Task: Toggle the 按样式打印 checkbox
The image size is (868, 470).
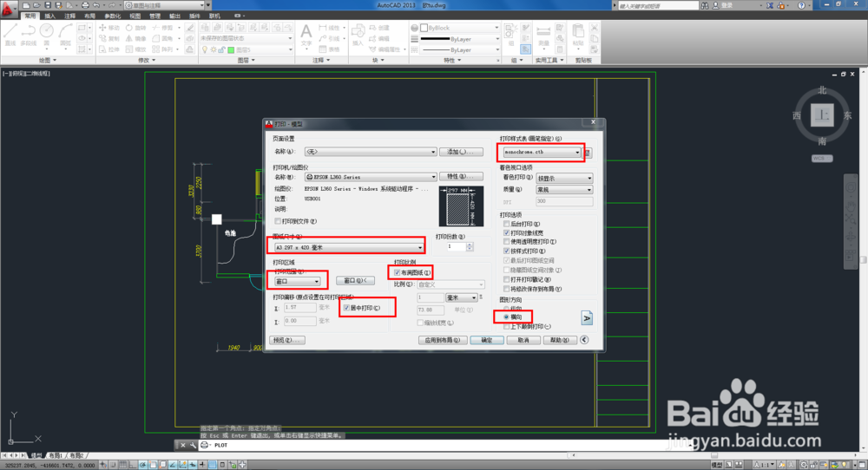Action: [507, 251]
